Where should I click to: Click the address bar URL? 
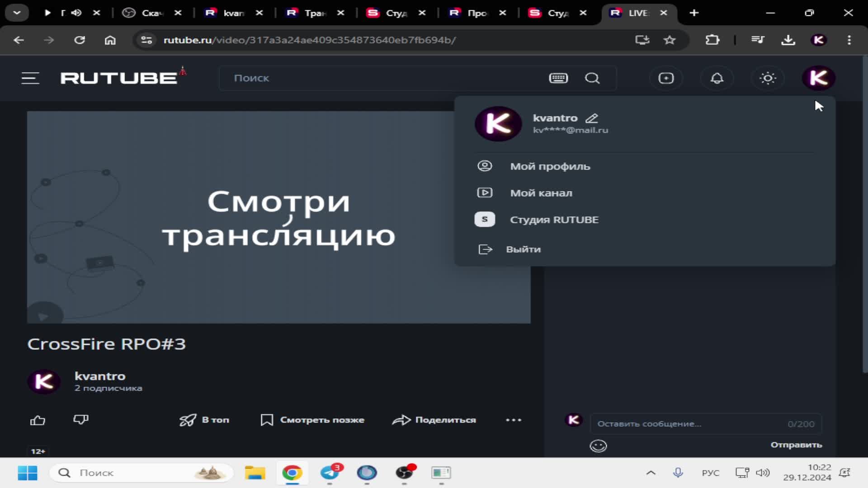point(309,40)
